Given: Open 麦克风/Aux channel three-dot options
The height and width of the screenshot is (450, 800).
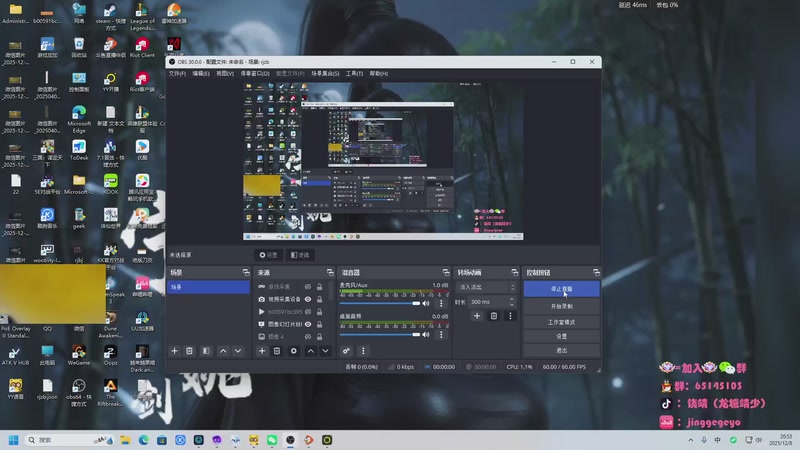Looking at the screenshot, I should 441,304.
